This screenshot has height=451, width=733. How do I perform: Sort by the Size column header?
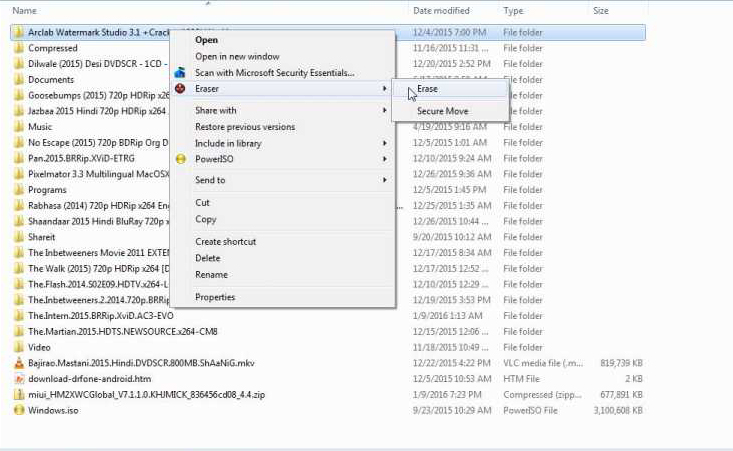(x=600, y=10)
